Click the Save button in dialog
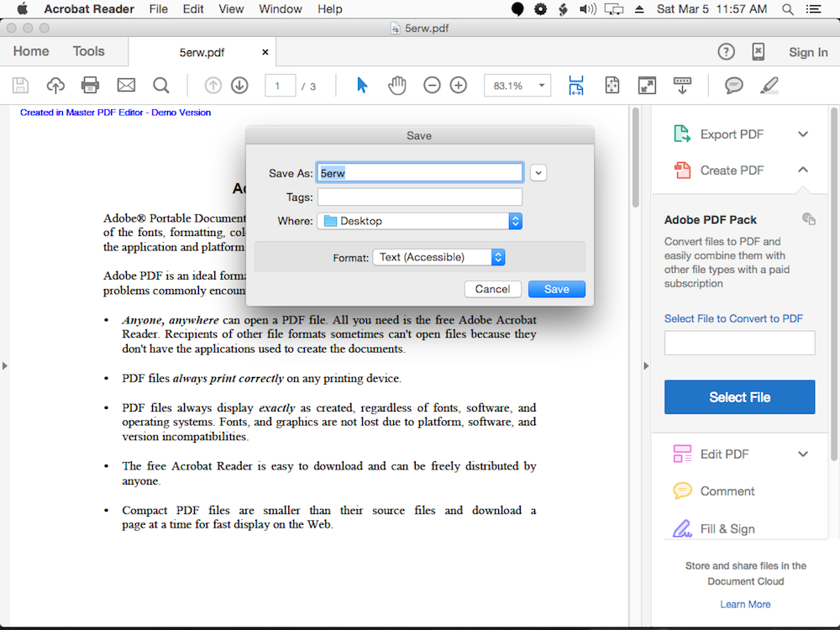Screen dimensions: 840x630 click(x=557, y=289)
